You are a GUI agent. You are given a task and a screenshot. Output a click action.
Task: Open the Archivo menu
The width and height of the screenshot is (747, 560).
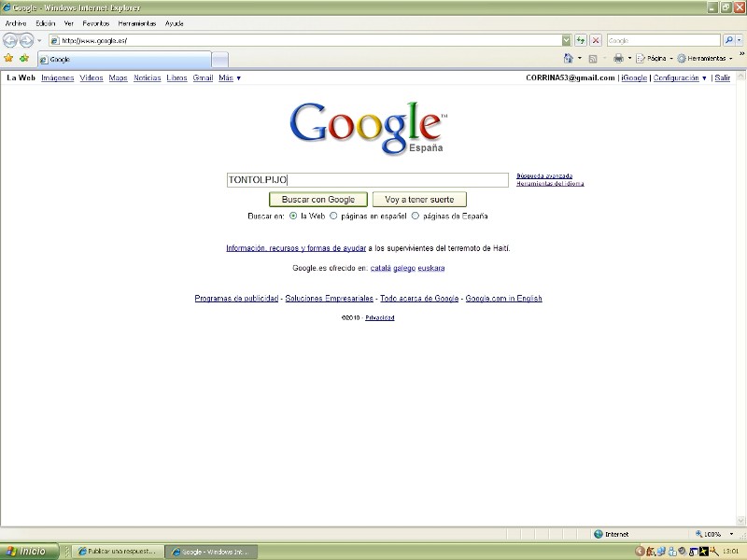(16, 23)
